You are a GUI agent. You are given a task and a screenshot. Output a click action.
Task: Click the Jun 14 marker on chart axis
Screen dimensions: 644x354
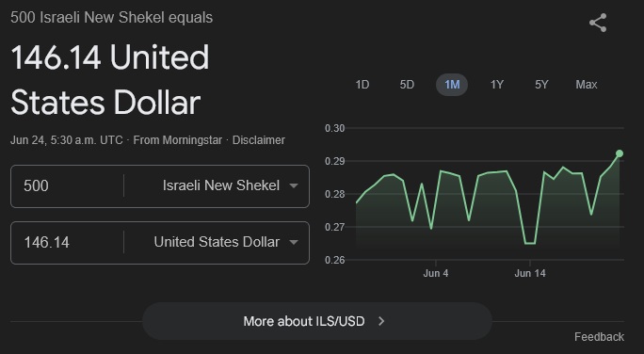point(530,273)
